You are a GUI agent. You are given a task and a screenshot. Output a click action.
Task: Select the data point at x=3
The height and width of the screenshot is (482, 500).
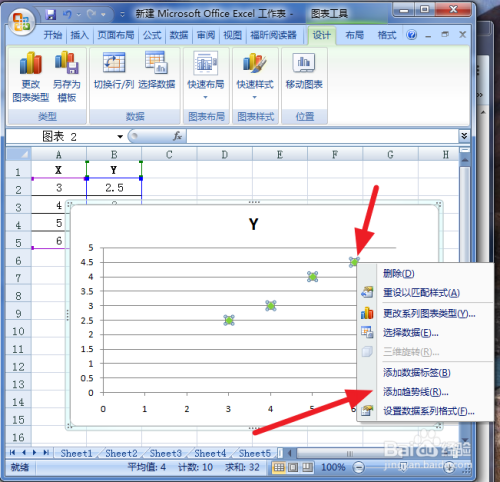pyautogui.click(x=229, y=320)
